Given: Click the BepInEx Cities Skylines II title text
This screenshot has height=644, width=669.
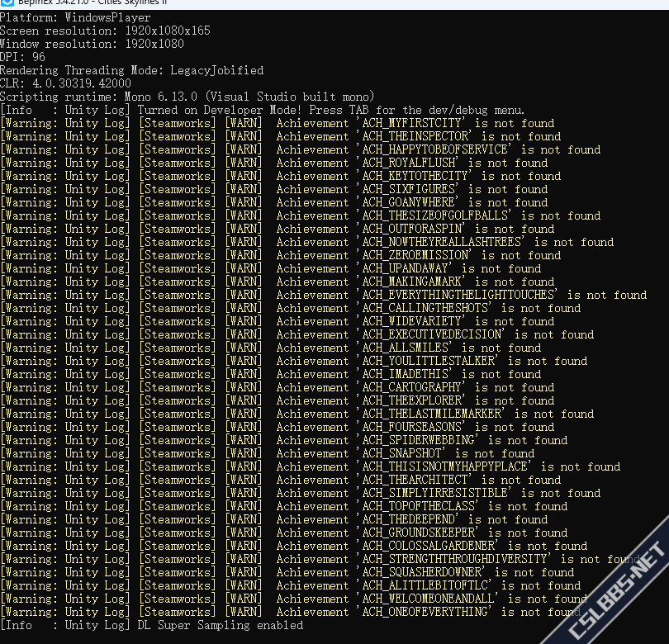Looking at the screenshot, I should pyautogui.click(x=93, y=2).
